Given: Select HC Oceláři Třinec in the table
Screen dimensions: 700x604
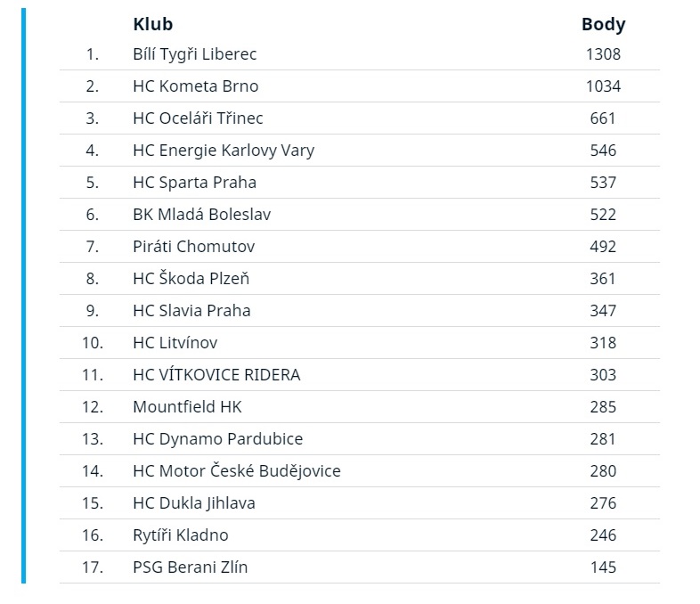Looking at the screenshot, I should (x=198, y=118).
